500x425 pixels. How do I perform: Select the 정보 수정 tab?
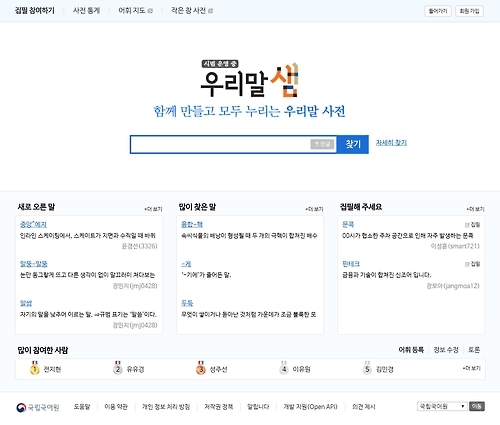446,350
